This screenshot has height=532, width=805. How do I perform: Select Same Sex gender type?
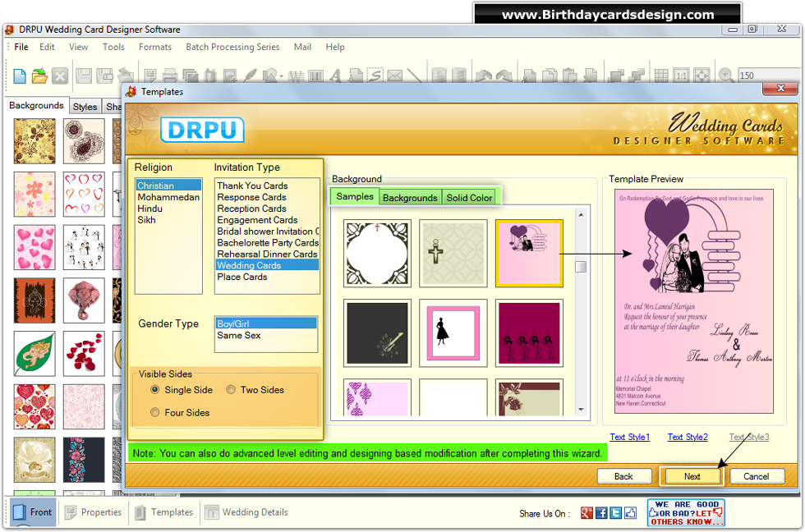pyautogui.click(x=265, y=335)
